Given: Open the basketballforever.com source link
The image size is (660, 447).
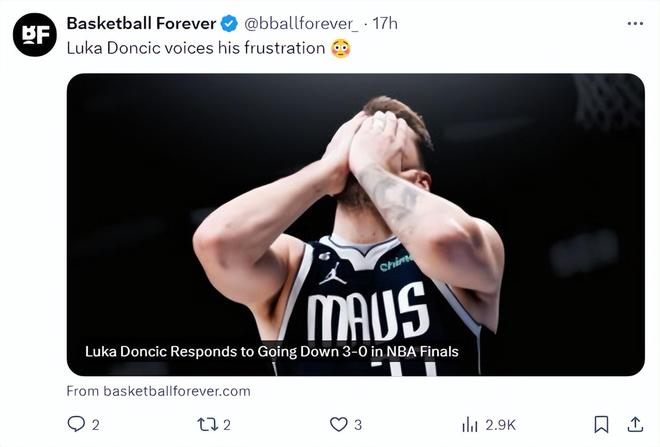Looking at the screenshot, I should point(158,391).
